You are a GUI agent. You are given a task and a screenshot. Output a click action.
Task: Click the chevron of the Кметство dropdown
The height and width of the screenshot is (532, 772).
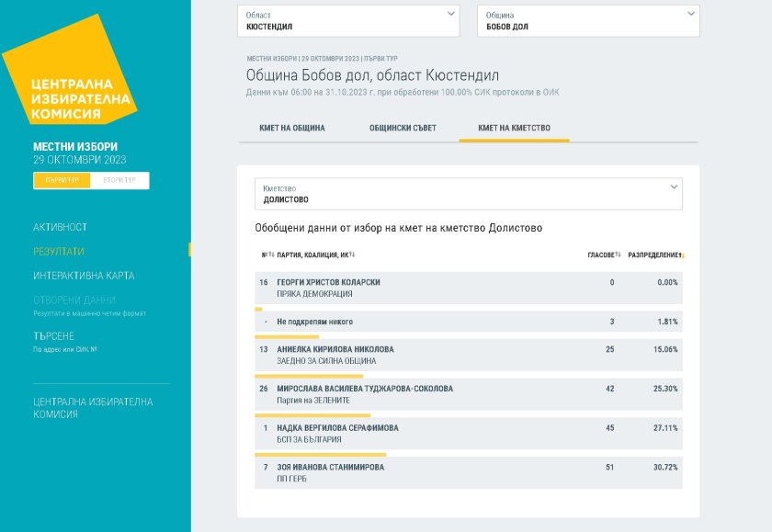pos(674,187)
